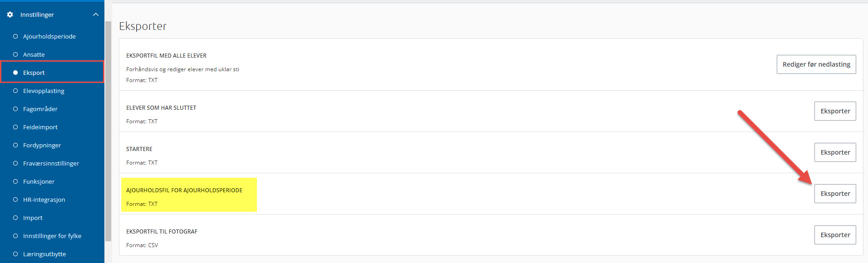
Task: Collapse the Innstillinger menu chevron
Action: point(95,15)
